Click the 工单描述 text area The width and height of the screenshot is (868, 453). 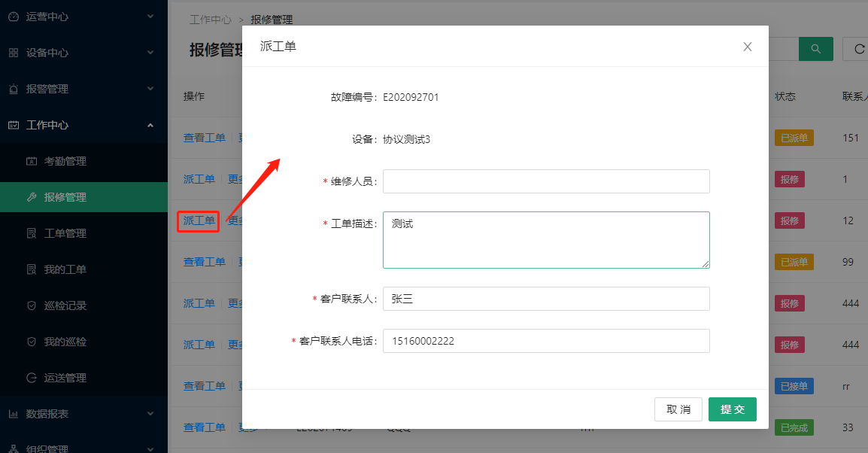click(546, 239)
